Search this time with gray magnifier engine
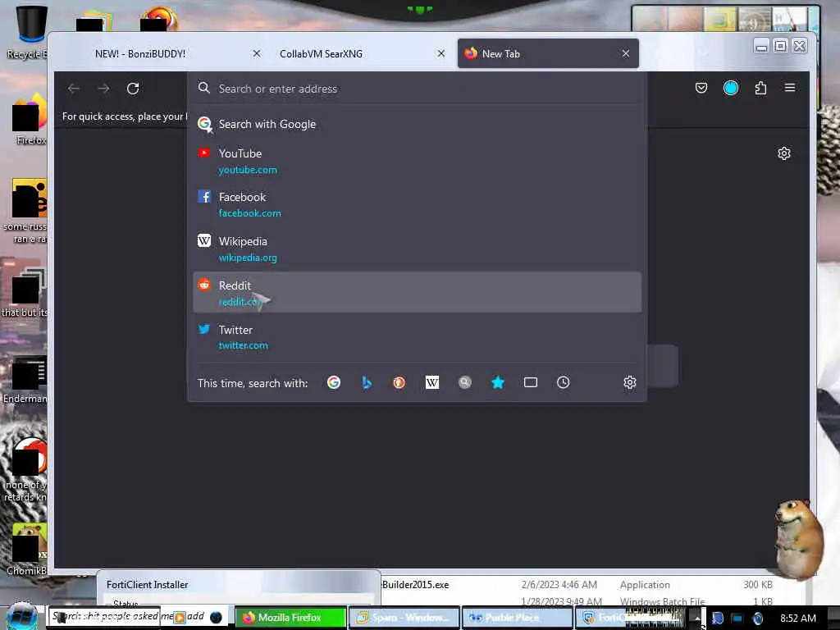This screenshot has height=630, width=840. [465, 382]
